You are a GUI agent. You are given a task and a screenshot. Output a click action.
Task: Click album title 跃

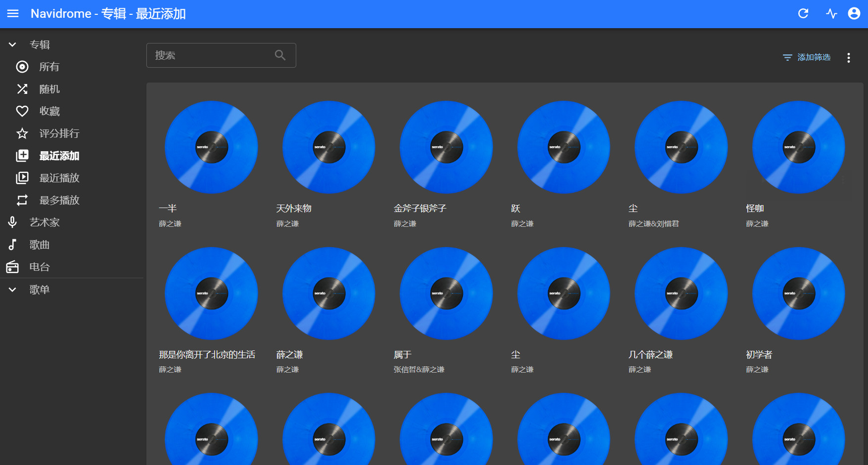[516, 209]
